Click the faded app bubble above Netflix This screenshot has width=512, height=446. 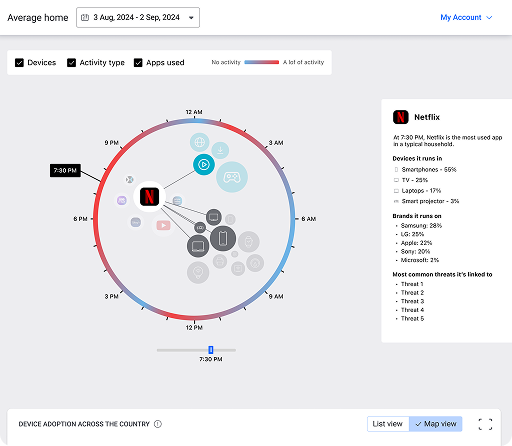[129, 180]
